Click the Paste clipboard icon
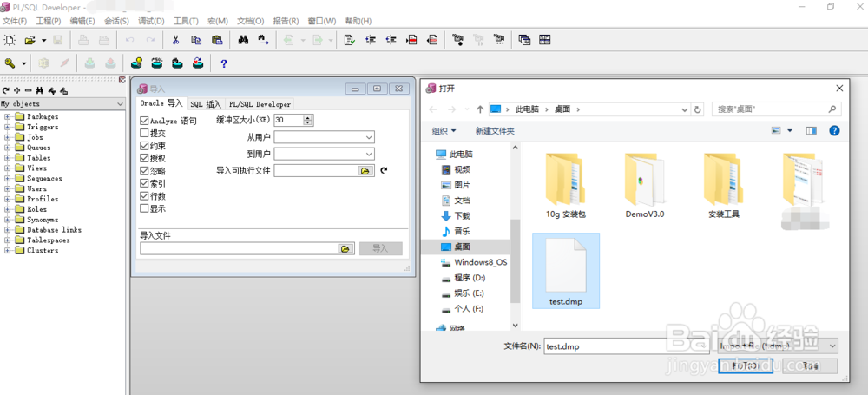Viewport: 868px width, 395px height. pos(217,40)
